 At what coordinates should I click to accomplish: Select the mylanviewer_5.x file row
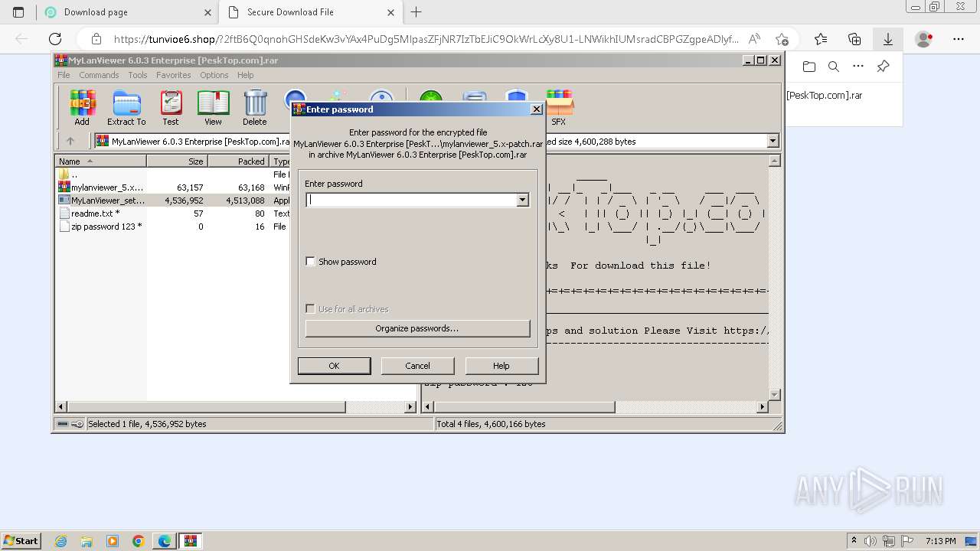(x=174, y=187)
